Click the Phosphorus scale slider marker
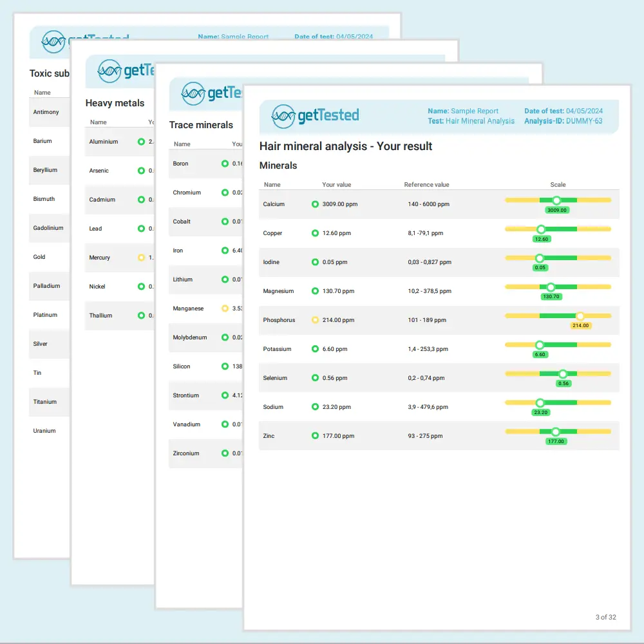The image size is (644, 644). [580, 316]
